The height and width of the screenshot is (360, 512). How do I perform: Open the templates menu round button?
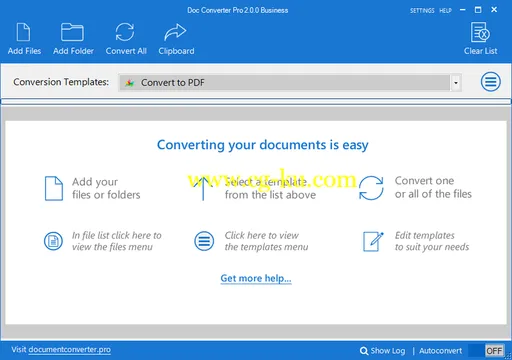(490, 82)
